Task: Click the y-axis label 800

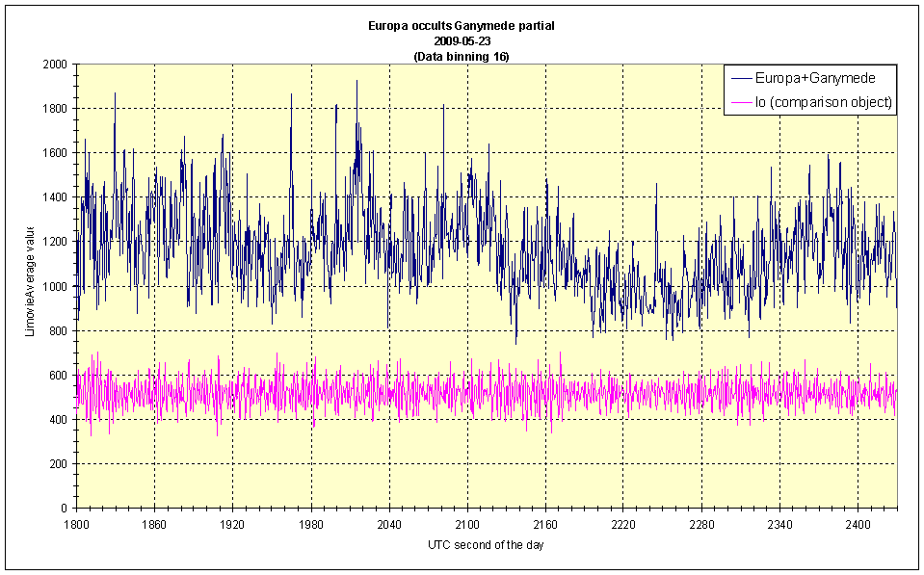Action: point(58,330)
